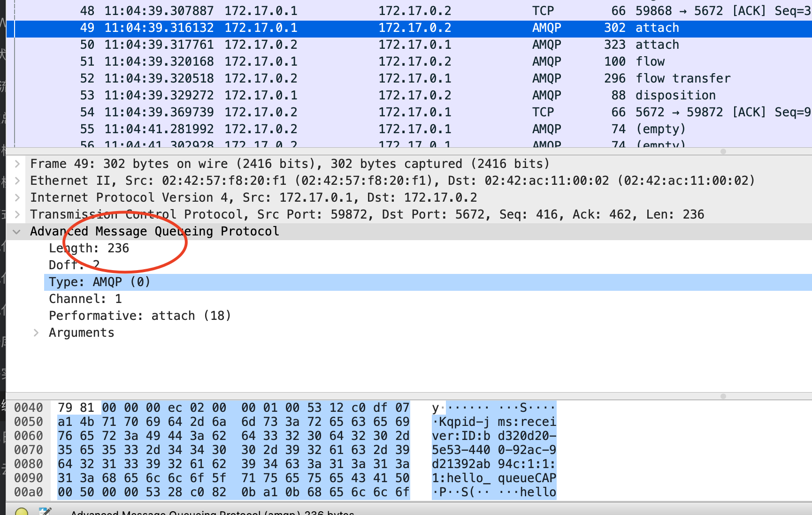The image size is (812, 515).
Task: Click the Type: AMQP (0) field
Action: (100, 282)
